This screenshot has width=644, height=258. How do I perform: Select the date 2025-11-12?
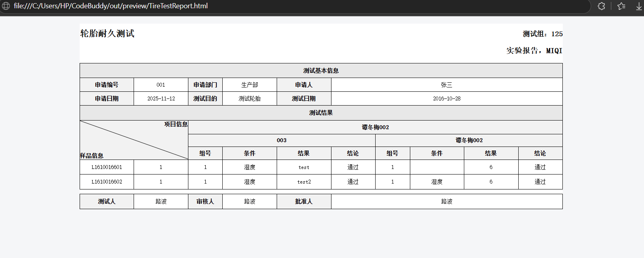point(161,98)
